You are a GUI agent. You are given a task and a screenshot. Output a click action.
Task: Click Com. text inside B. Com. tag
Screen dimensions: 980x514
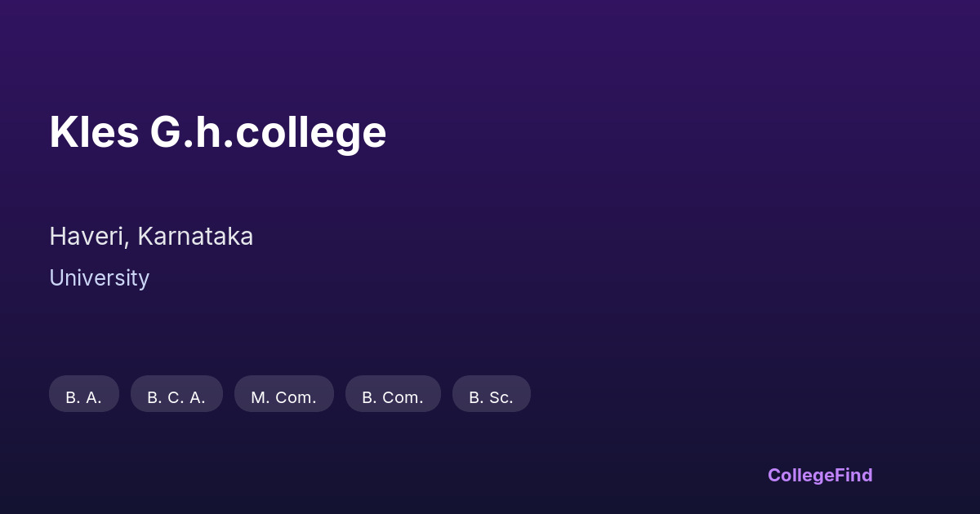click(403, 397)
